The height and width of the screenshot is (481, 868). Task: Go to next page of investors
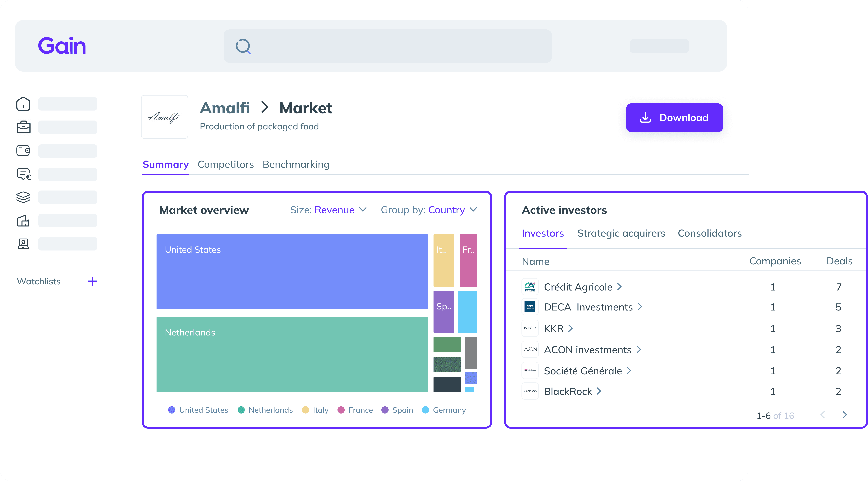[x=844, y=415]
